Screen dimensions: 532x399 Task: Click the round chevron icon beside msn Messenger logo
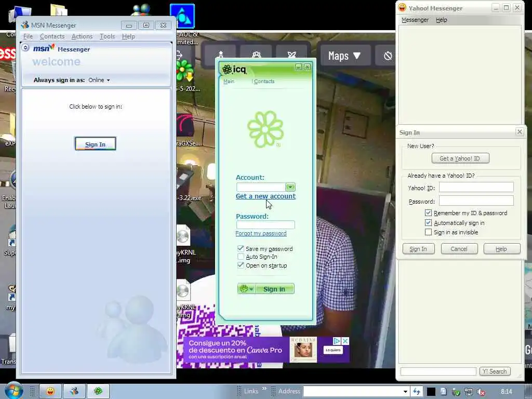25,48
